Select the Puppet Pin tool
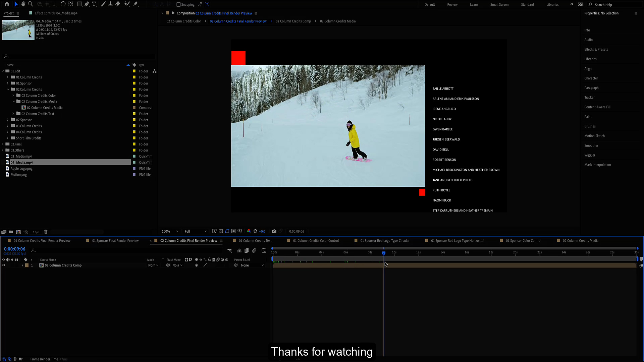 click(136, 4)
